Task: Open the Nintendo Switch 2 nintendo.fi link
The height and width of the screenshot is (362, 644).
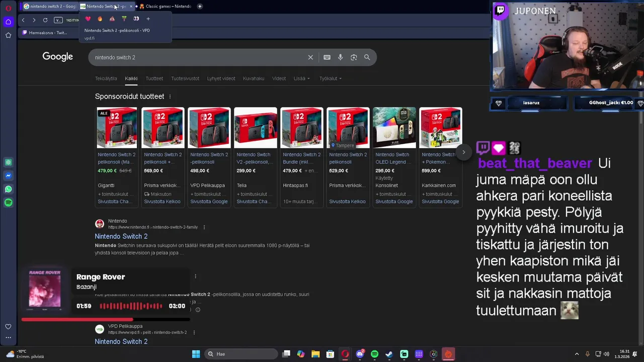Action: pyautogui.click(x=121, y=236)
